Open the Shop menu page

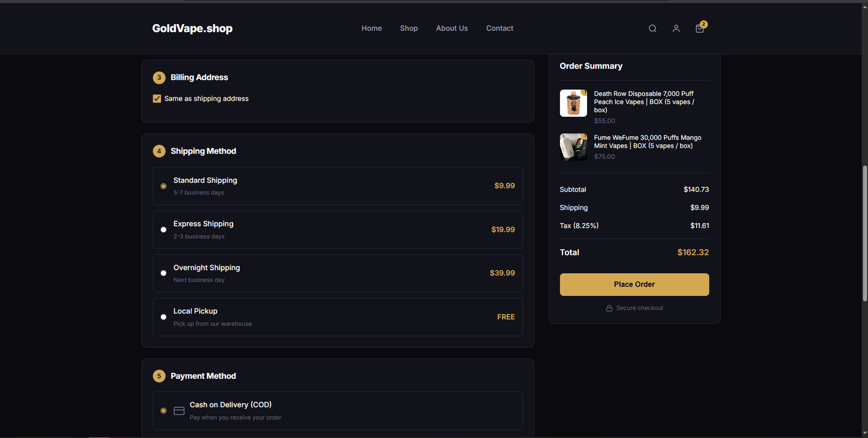pos(409,28)
